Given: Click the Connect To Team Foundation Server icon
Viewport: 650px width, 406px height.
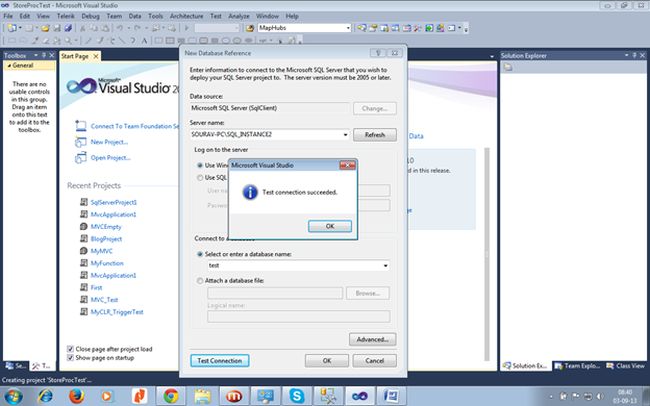Looking at the screenshot, I should point(81,126).
